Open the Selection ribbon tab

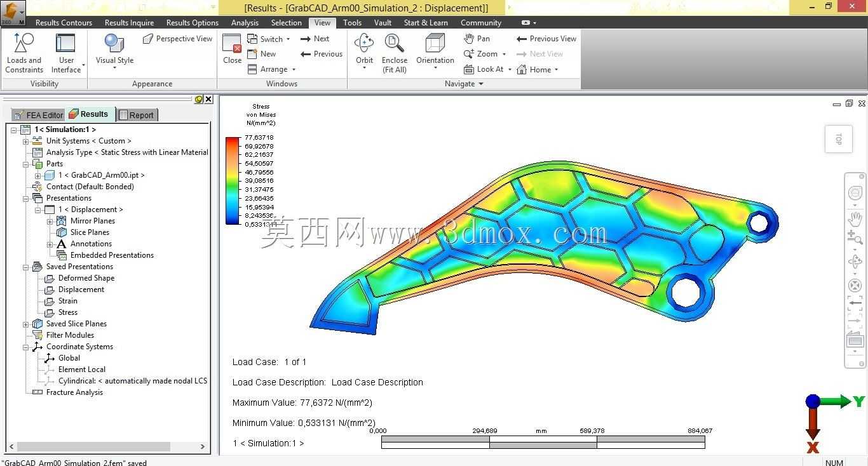[x=287, y=22]
